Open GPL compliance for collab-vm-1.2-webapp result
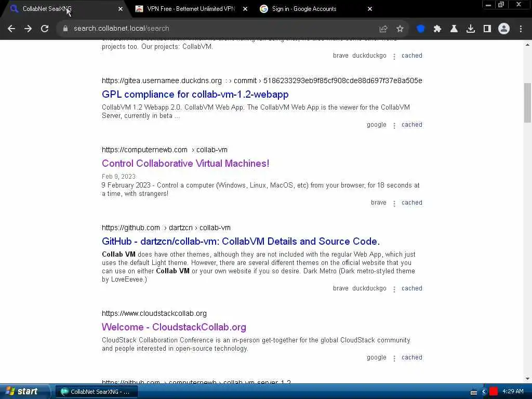Image resolution: width=532 pixels, height=399 pixels. point(195,95)
